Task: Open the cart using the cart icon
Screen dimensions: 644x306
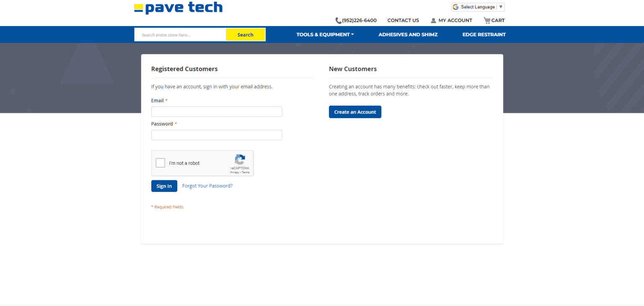Action: [x=487, y=20]
